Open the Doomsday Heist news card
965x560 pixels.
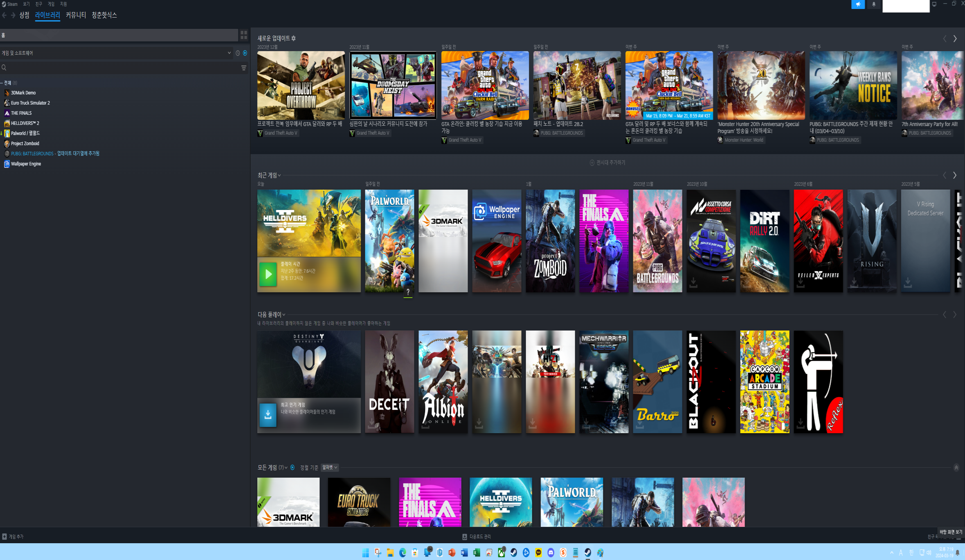click(393, 85)
